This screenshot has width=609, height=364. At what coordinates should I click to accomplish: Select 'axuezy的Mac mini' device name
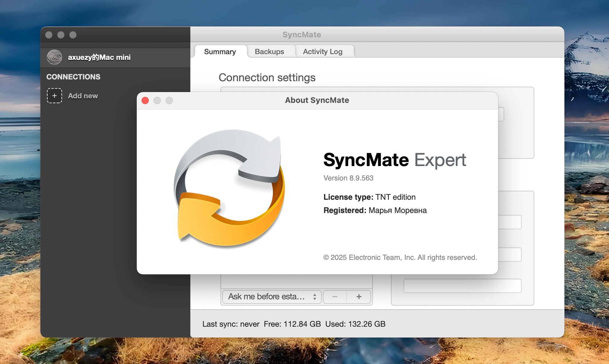(99, 57)
